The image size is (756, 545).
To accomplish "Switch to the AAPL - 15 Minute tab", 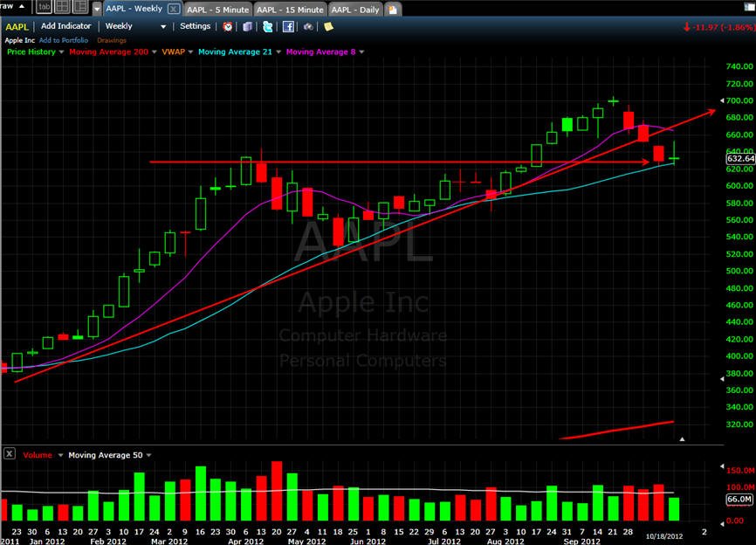I will pos(290,10).
